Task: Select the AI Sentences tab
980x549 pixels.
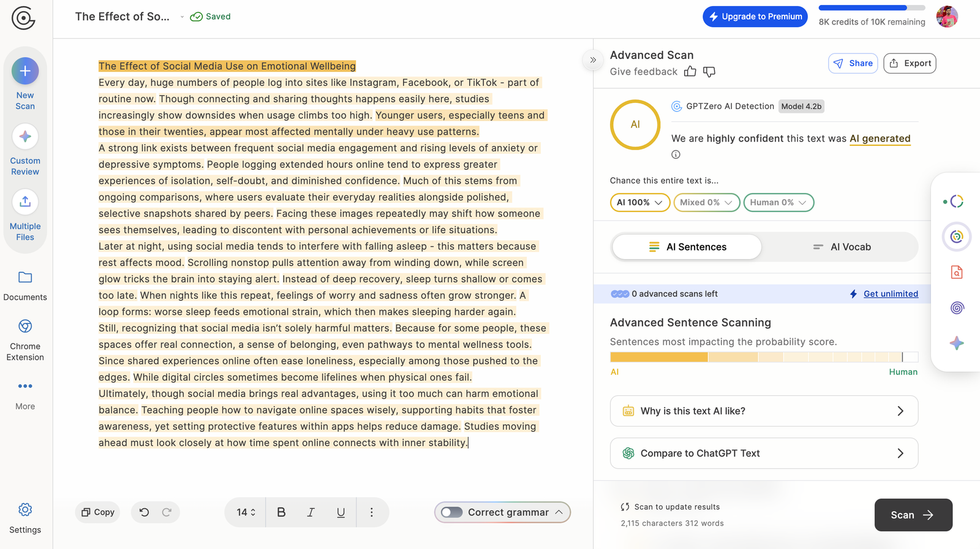Action: coord(687,247)
